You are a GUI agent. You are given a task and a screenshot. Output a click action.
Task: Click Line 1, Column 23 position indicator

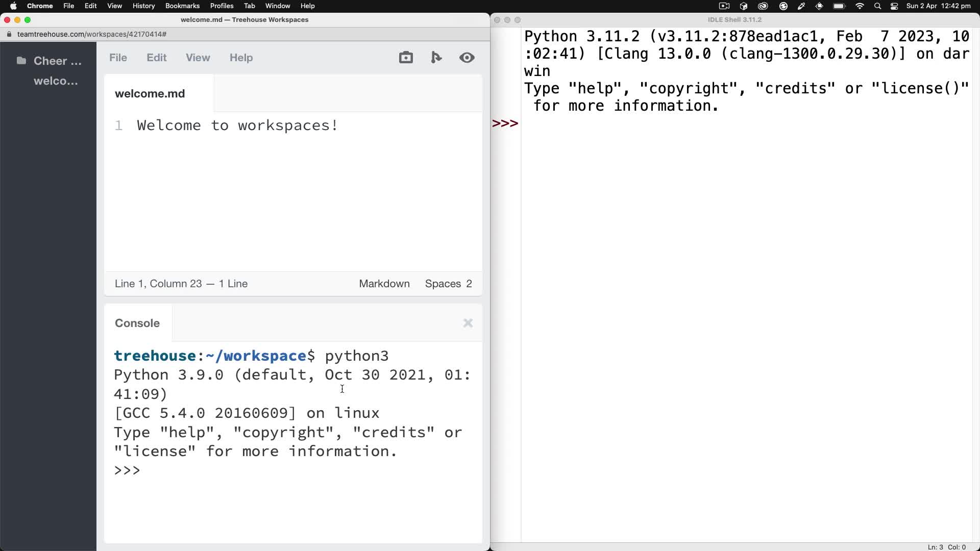point(181,284)
